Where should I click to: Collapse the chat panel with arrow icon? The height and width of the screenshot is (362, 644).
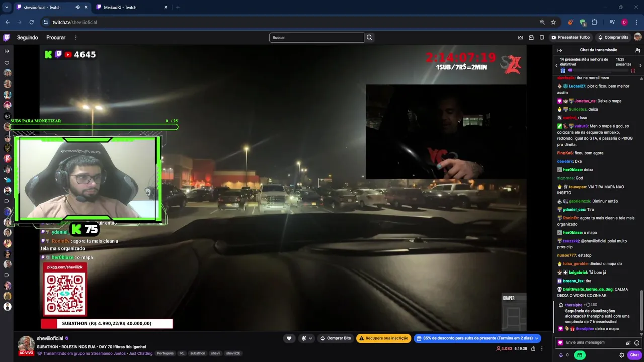point(559,50)
